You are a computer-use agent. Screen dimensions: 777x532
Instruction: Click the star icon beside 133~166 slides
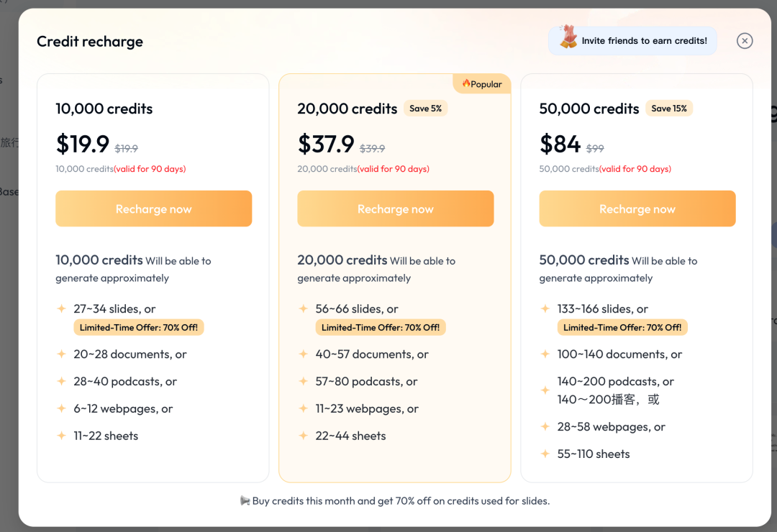click(x=545, y=308)
